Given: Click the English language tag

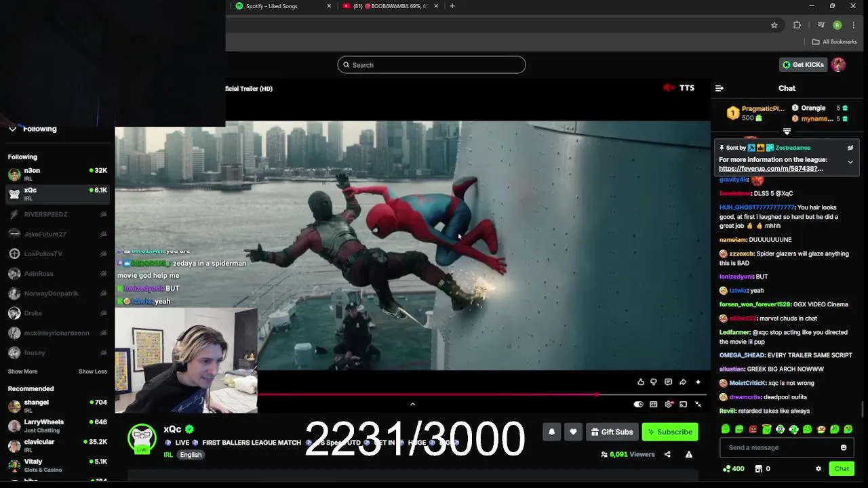Looking at the screenshot, I should coord(191,455).
